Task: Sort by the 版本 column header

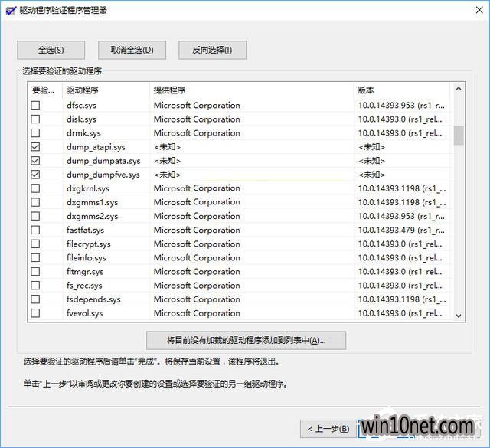Action: pos(402,90)
